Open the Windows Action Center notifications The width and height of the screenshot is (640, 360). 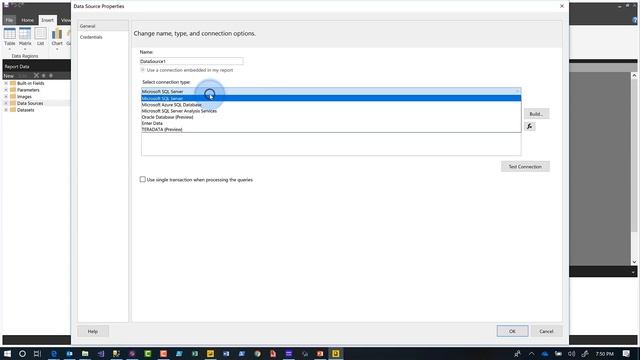point(627,354)
